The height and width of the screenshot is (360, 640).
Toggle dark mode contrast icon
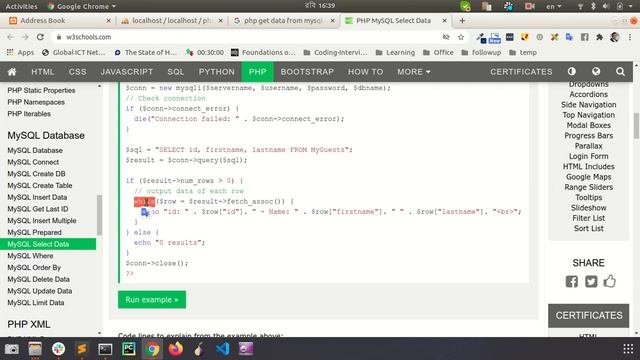571,71
